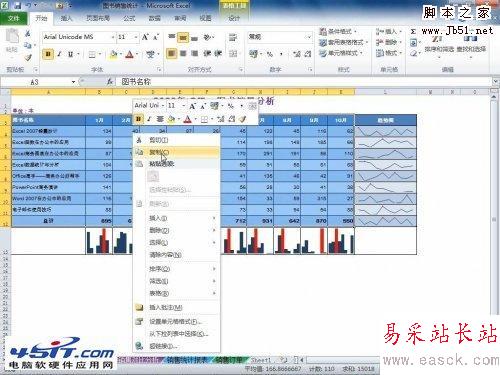The image size is (500, 375).
Task: Click ribbon Increase Decimal icon
Action: pyautogui.click(x=296, y=53)
